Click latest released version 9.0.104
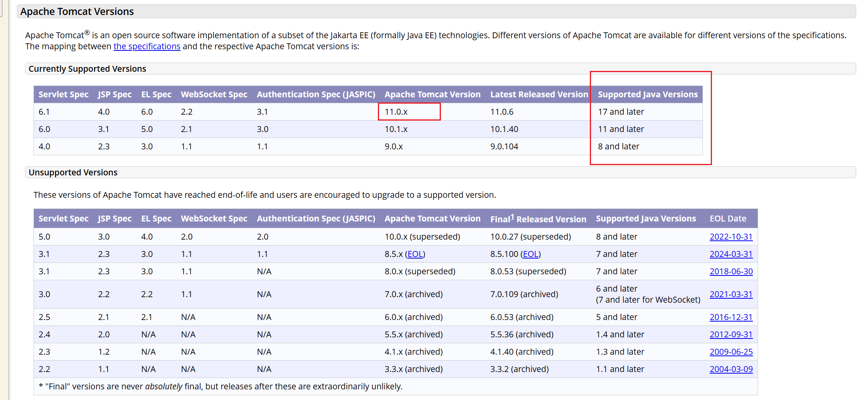 (x=504, y=147)
